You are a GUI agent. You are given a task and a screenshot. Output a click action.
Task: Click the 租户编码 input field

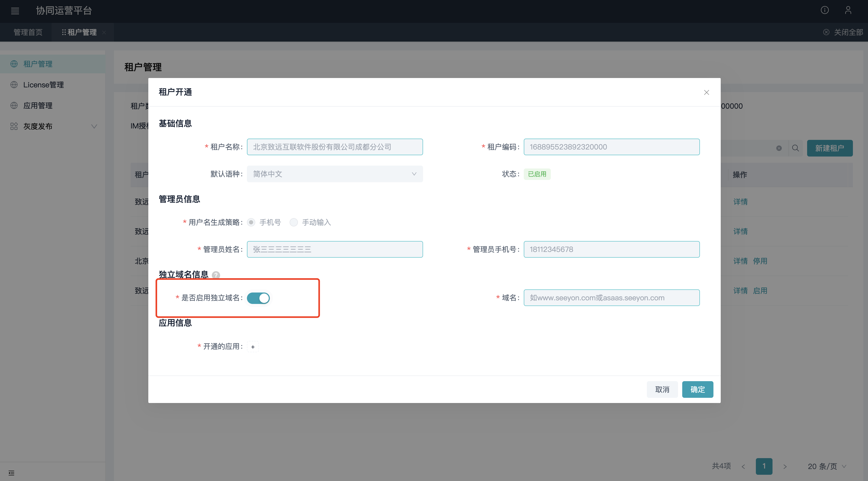click(611, 147)
